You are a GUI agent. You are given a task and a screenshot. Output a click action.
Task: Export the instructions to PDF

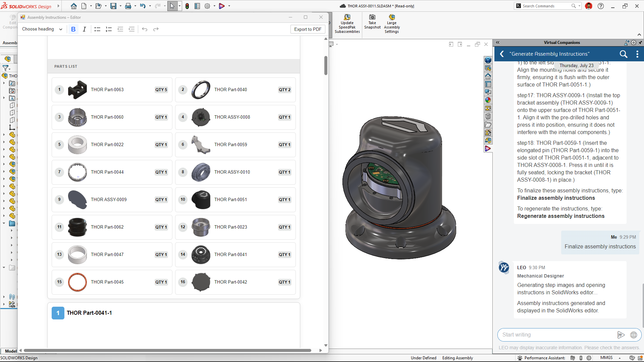pyautogui.click(x=308, y=29)
